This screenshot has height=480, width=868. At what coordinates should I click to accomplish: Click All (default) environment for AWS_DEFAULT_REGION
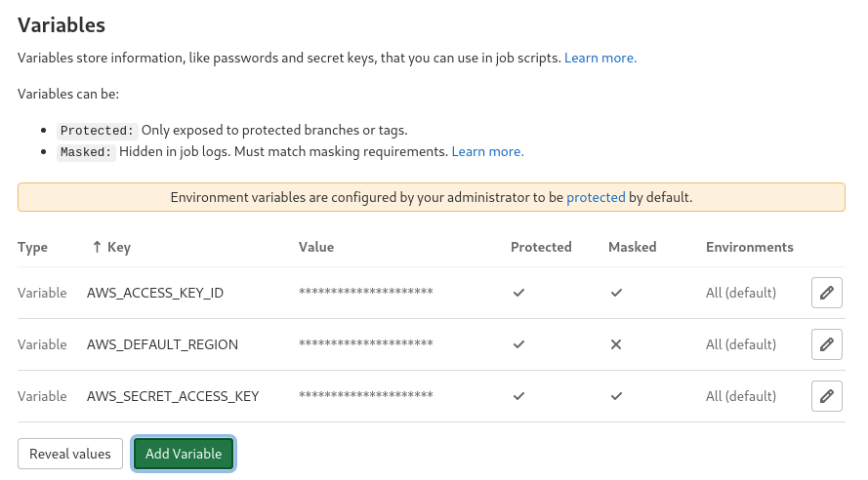tap(740, 344)
